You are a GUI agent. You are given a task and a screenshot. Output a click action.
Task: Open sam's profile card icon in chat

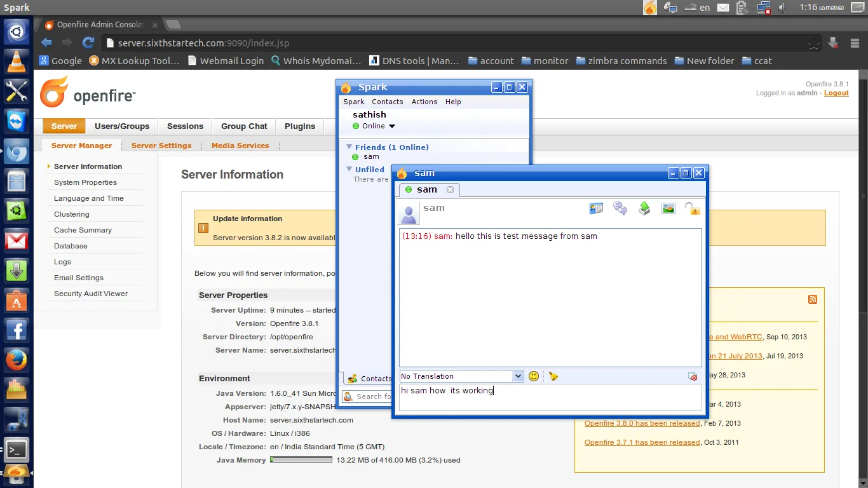click(x=596, y=208)
